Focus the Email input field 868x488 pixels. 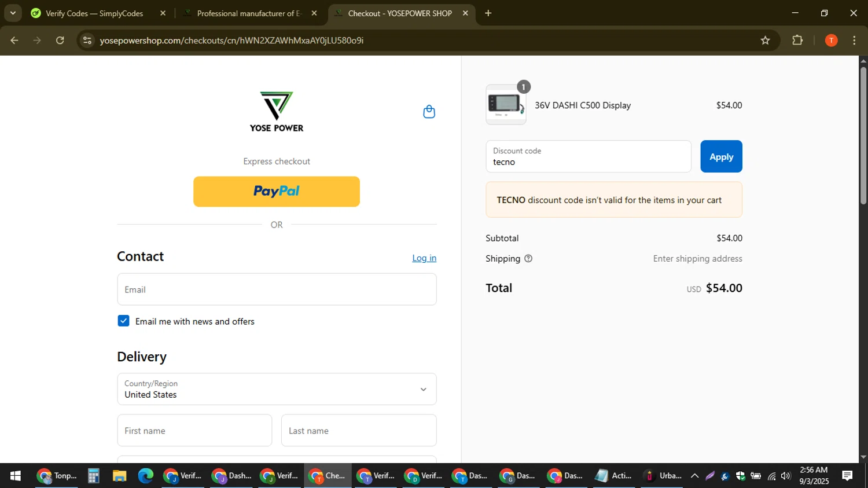[277, 289]
